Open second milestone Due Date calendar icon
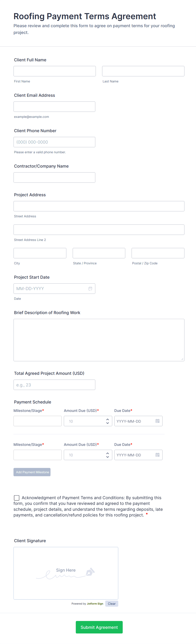This screenshot has width=196, height=644. (x=157, y=455)
